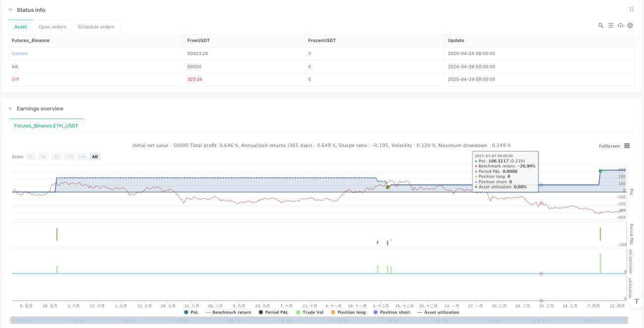Toggle the PnL series in the legend

191,312
